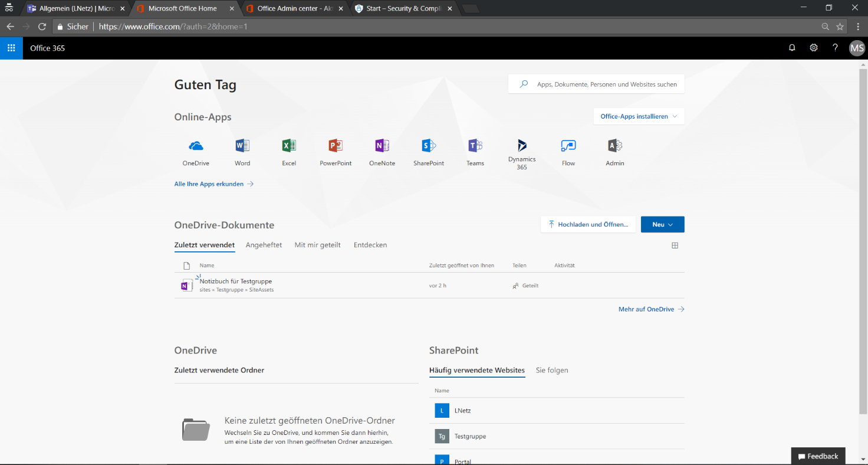Launch Teams app icon
Screen dimensions: 868x465
(475, 146)
